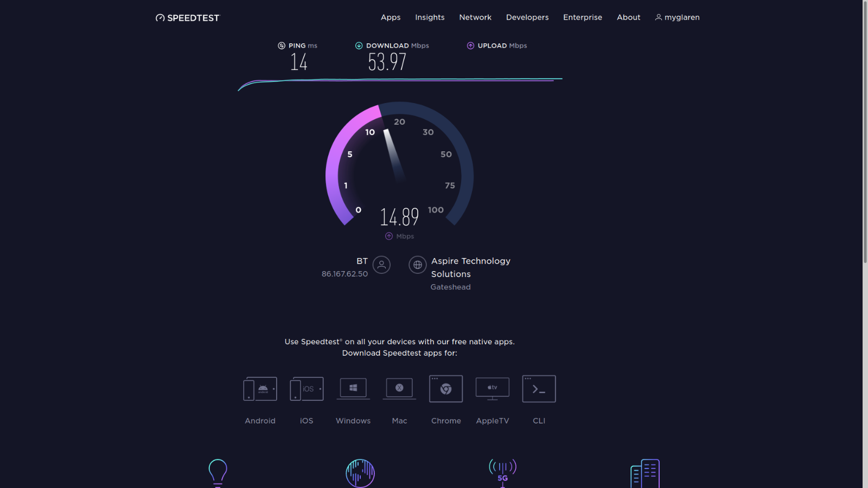This screenshot has width=868, height=488.
Task: Open the Enterprise menu
Action: pos(583,17)
